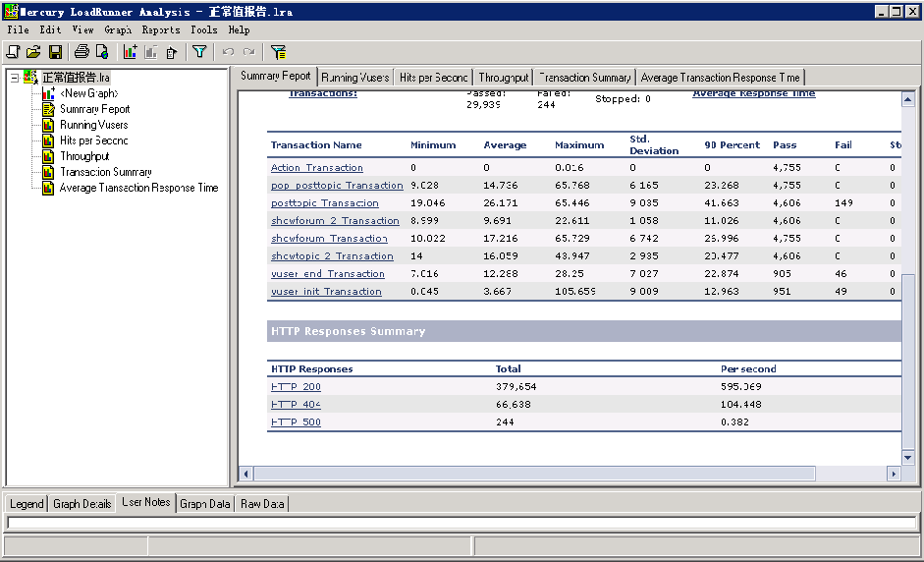The width and height of the screenshot is (924, 562).
Task: Open the Tools menu
Action: coord(203,29)
